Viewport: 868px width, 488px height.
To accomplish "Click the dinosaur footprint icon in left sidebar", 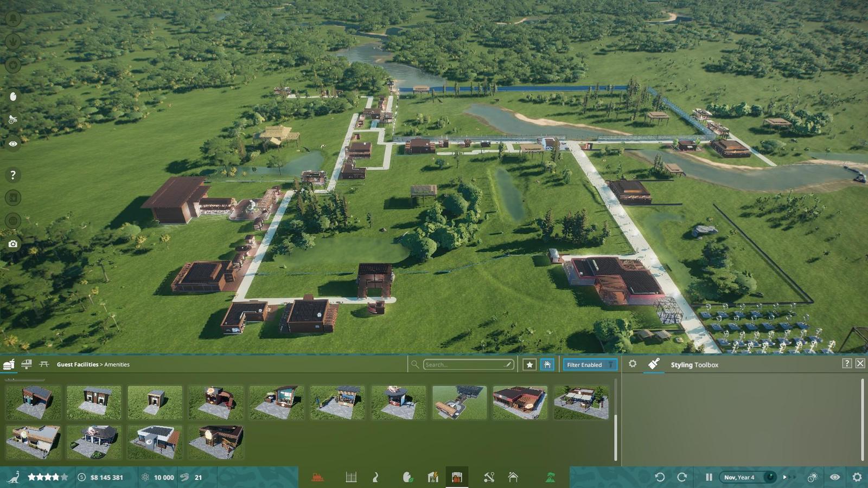I will pos(12,41).
